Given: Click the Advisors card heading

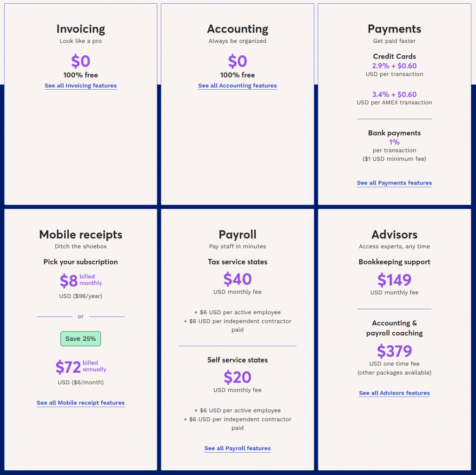Looking at the screenshot, I should [394, 235].
